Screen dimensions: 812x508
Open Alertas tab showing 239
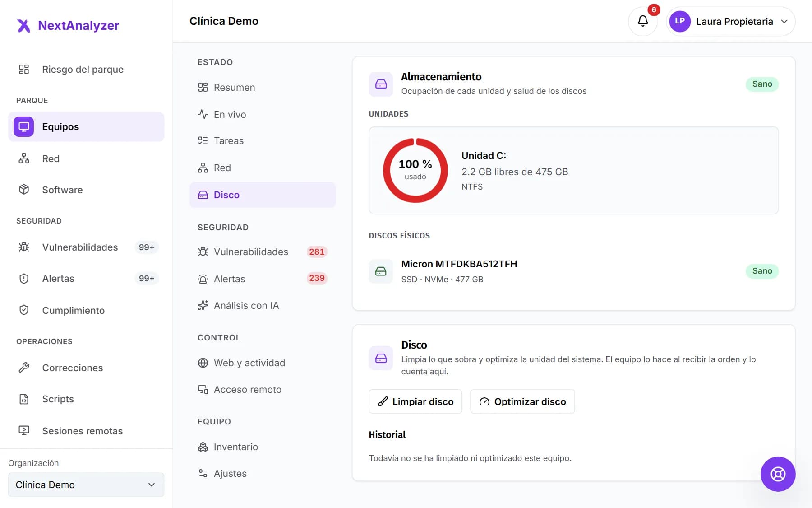click(x=263, y=279)
